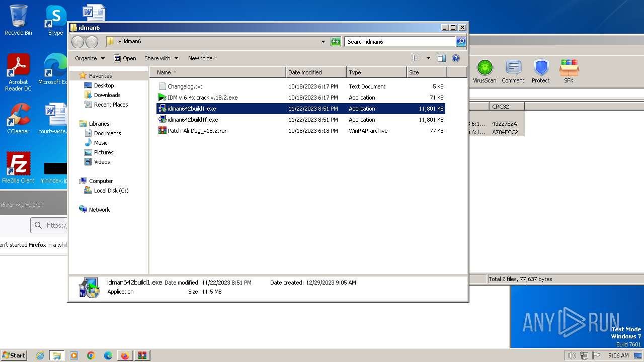644x362 pixels.
Task: Click Explorer icon in taskbar
Action: [57, 355]
